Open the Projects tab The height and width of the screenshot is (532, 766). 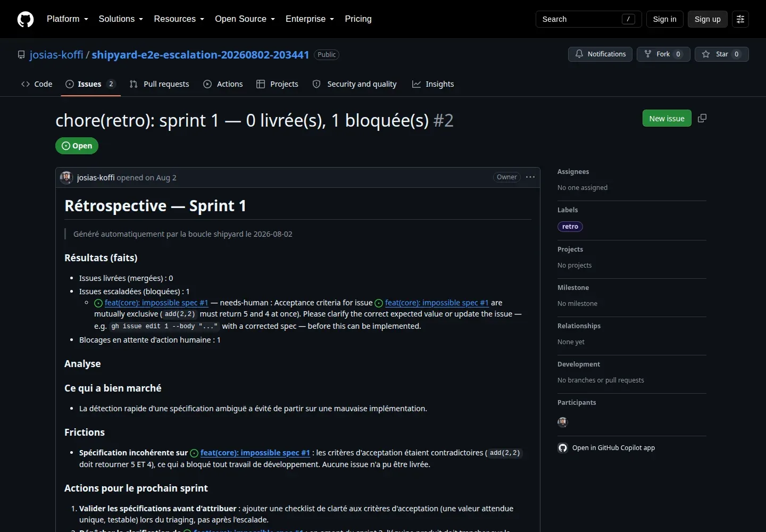point(278,84)
